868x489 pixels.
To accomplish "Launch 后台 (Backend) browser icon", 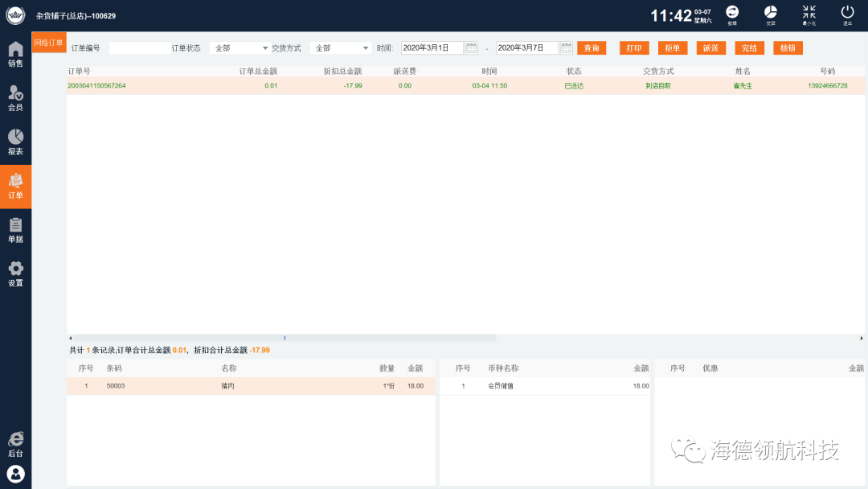I will [x=15, y=443].
